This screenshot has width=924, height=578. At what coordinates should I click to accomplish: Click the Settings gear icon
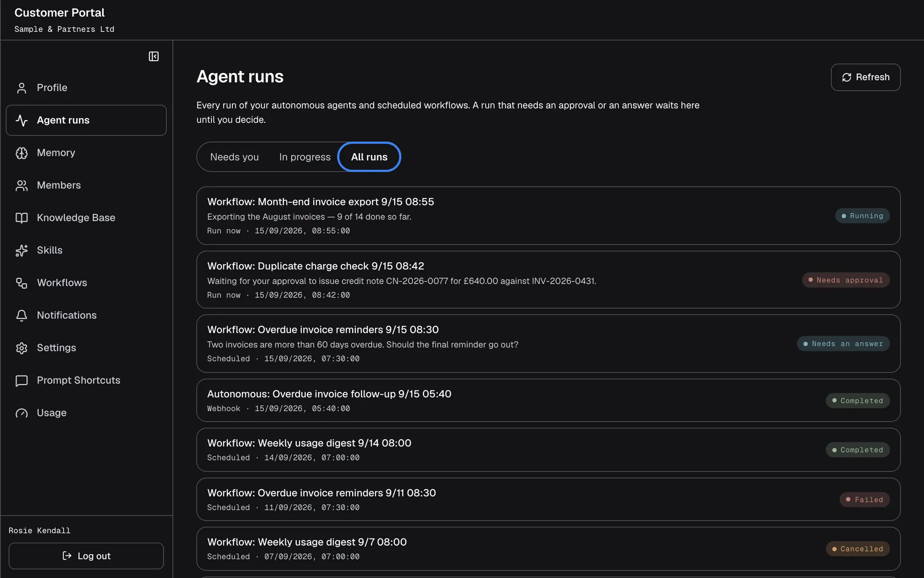[22, 348]
